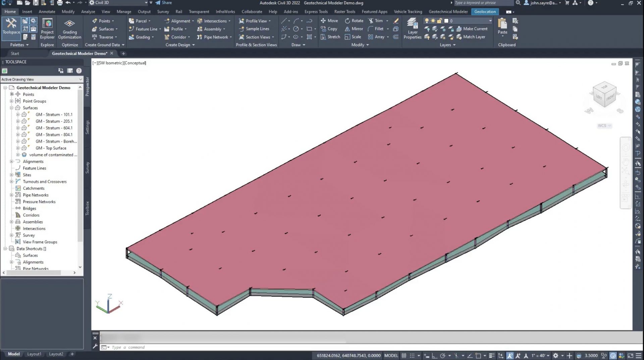Open Layer Properties manager
Viewport: 644px width, 360px height.
point(412,29)
